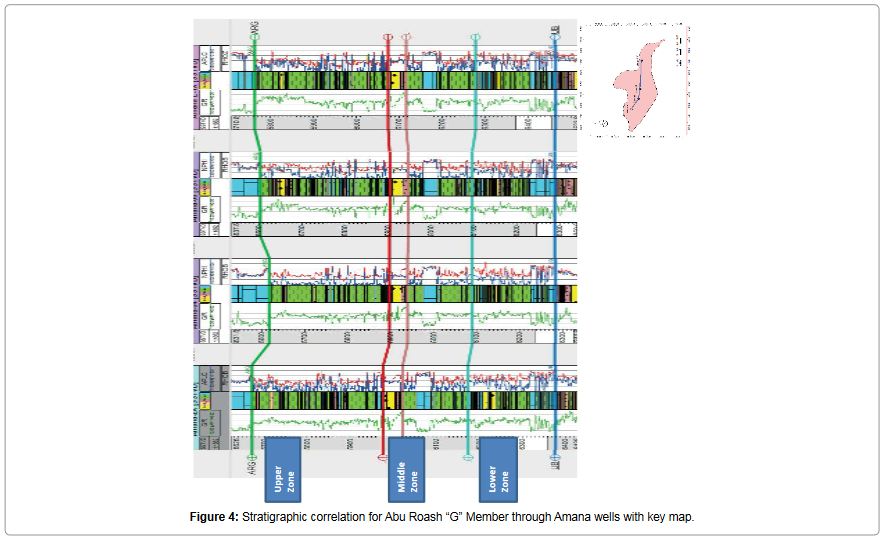This screenshot has width=888, height=543.
Task: Click the blue marker circle at top right
Action: click(555, 38)
